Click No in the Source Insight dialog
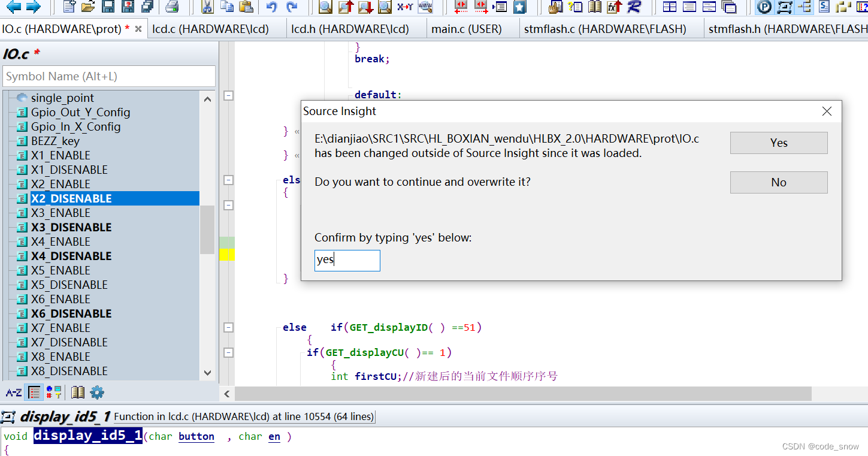Image resolution: width=868 pixels, height=456 pixels. click(779, 182)
